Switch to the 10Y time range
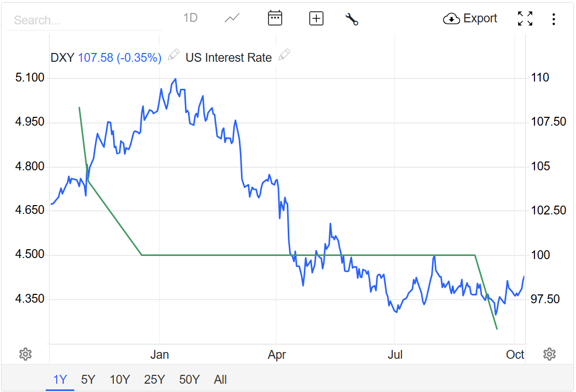This screenshot has height=392, width=576. point(119,380)
